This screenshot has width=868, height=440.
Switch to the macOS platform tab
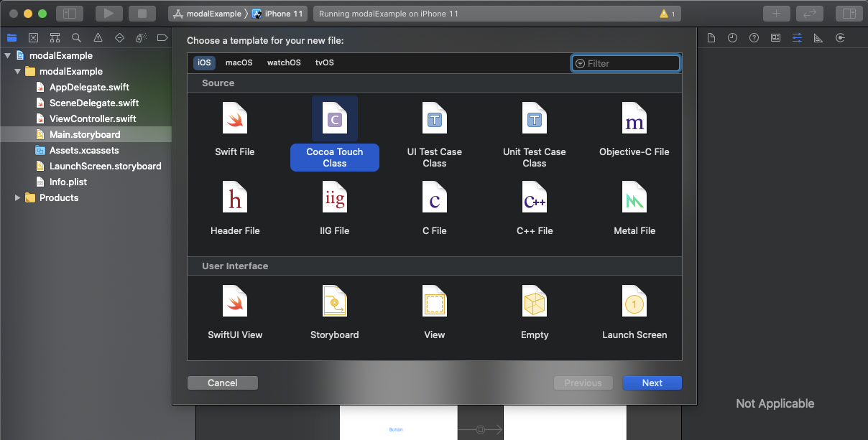[x=239, y=62]
